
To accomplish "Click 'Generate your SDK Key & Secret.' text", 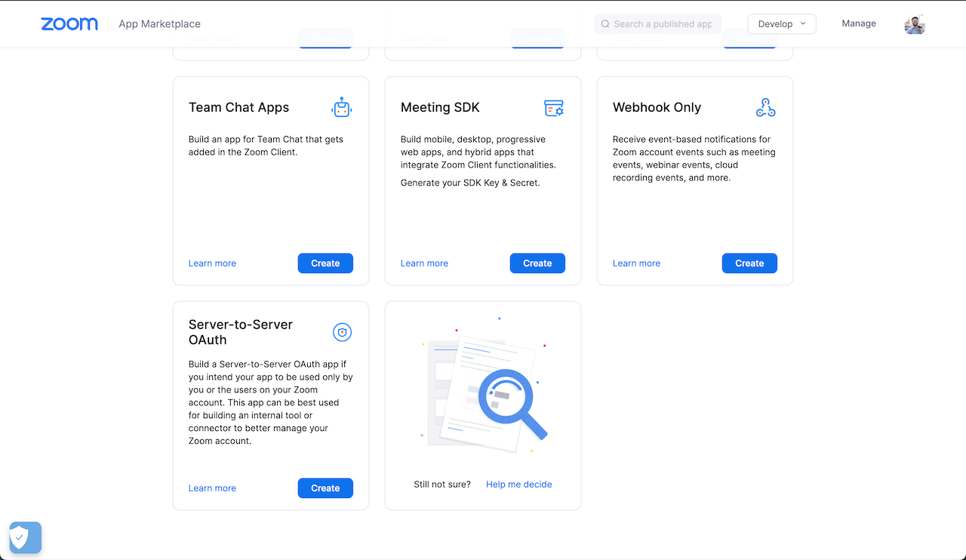I will pos(470,183).
